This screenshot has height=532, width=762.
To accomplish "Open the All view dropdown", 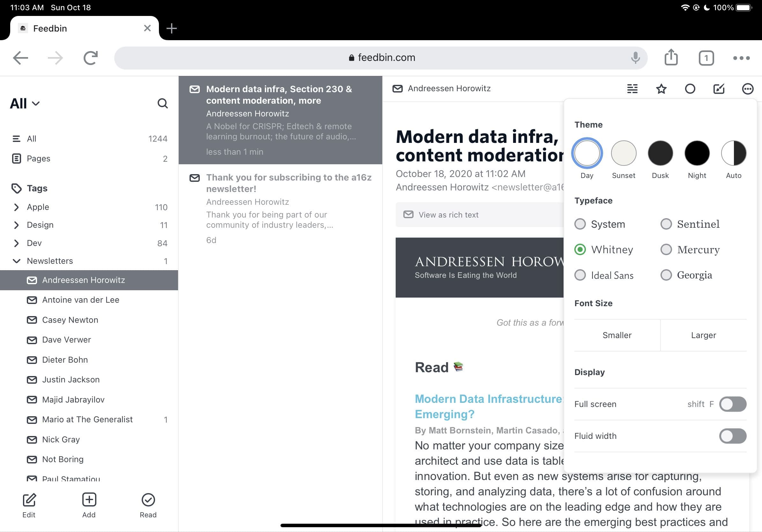I will point(25,103).
